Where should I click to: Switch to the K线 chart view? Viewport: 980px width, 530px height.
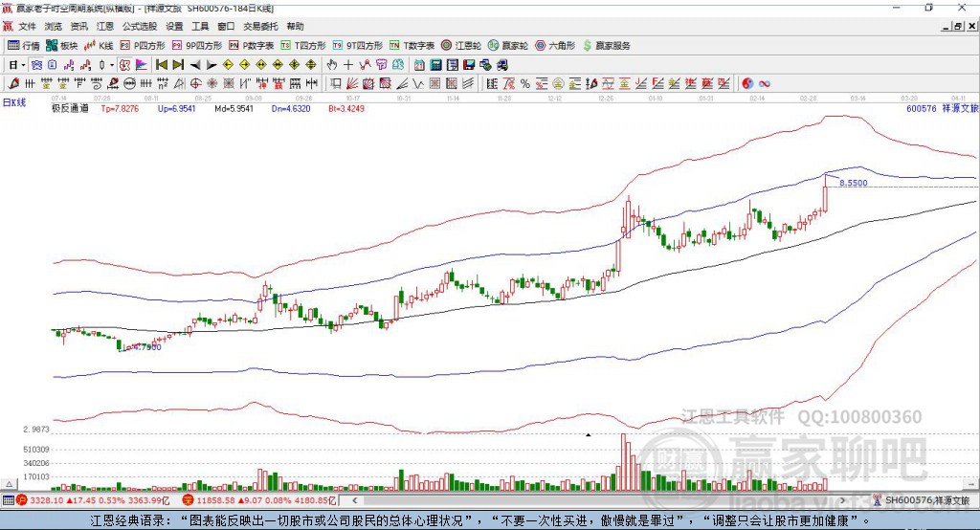[99, 46]
